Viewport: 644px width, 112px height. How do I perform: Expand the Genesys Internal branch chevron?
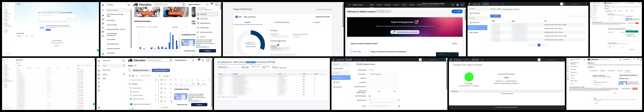click(156, 95)
